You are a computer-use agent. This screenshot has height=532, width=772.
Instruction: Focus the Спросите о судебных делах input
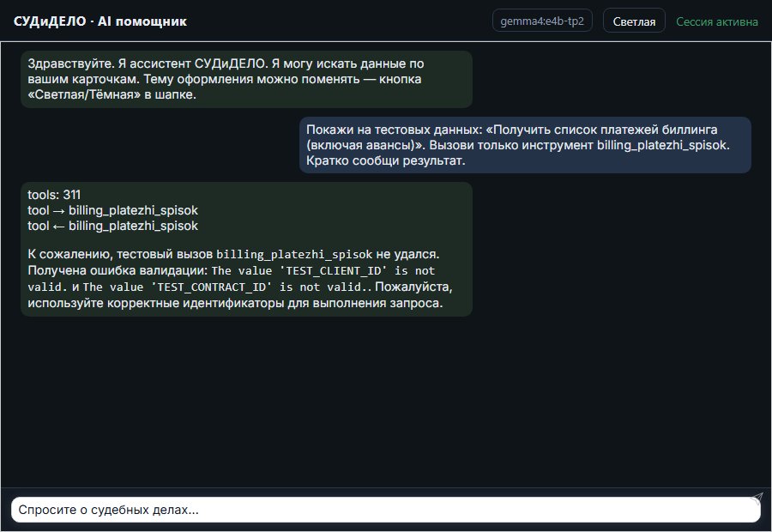(385, 510)
